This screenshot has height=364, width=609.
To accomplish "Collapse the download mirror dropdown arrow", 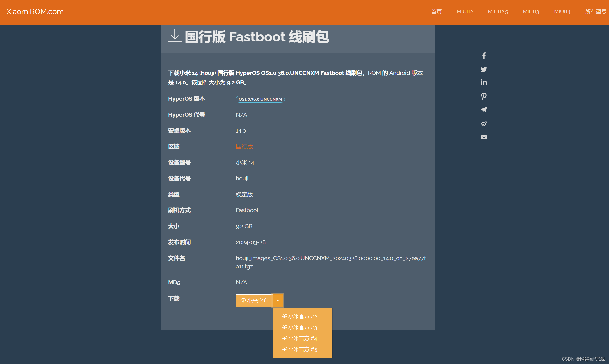I will tap(278, 301).
